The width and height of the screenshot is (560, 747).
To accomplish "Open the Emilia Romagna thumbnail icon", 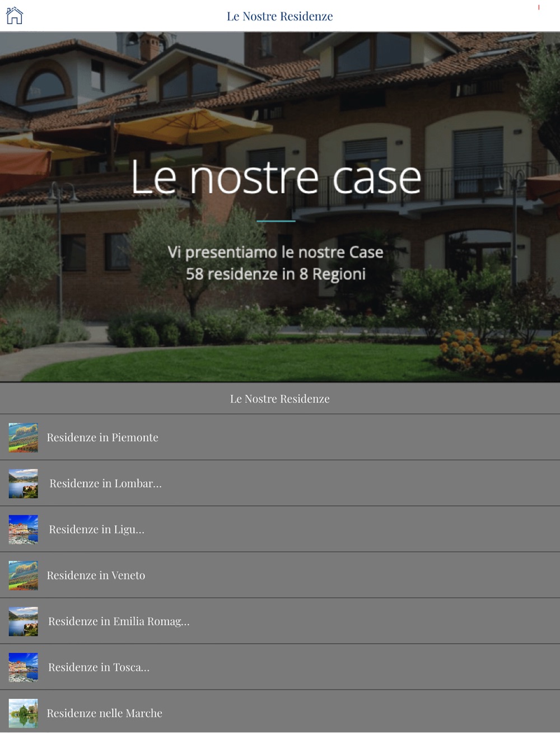I will (x=23, y=621).
